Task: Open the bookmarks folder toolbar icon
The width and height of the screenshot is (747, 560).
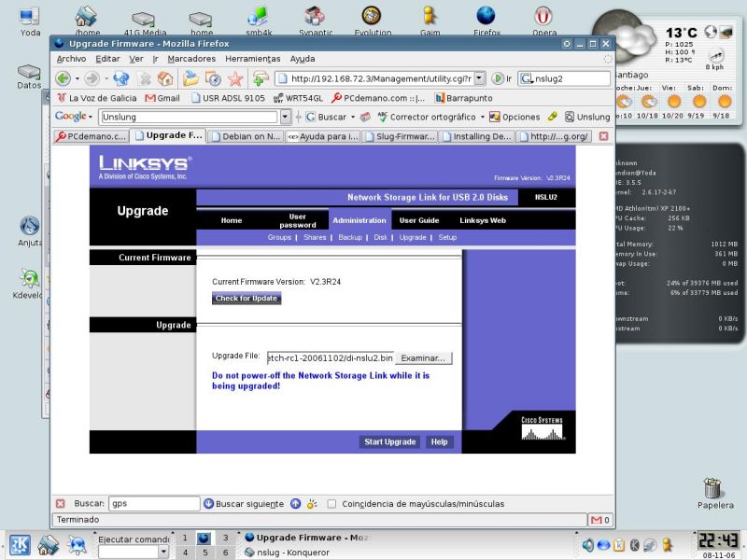Action: tap(190, 78)
